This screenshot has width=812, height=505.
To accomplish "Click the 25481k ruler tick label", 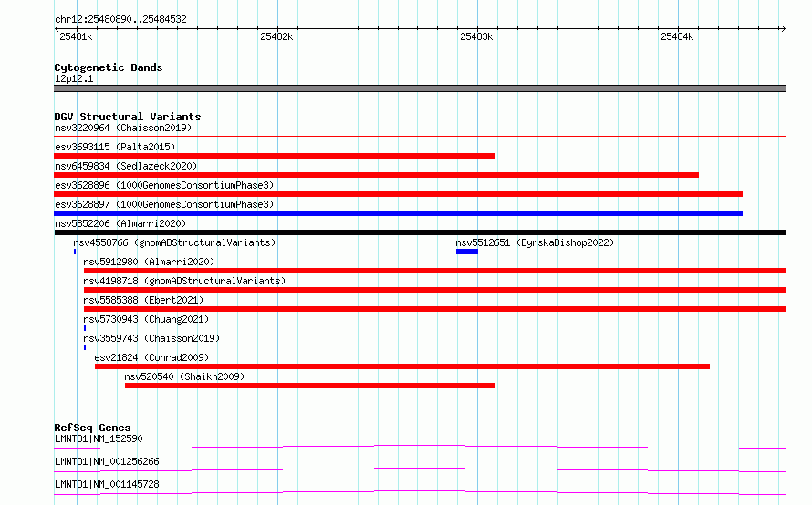I will (76, 36).
